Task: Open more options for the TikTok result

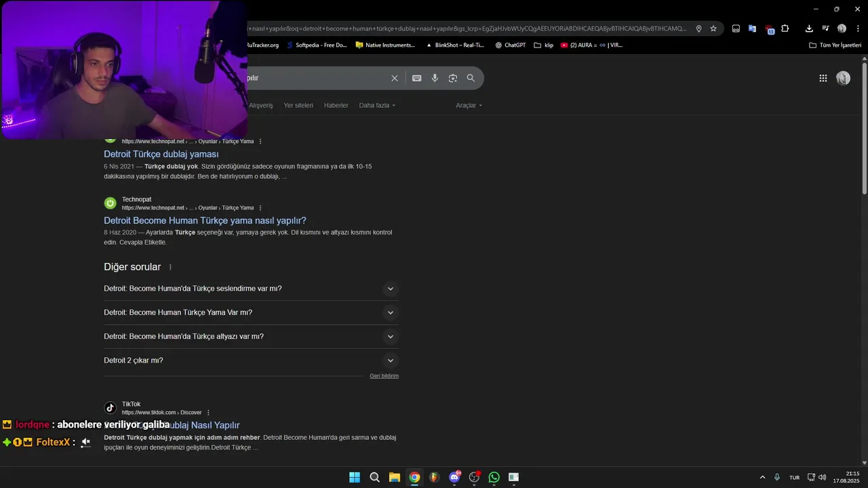Action: [x=208, y=413]
